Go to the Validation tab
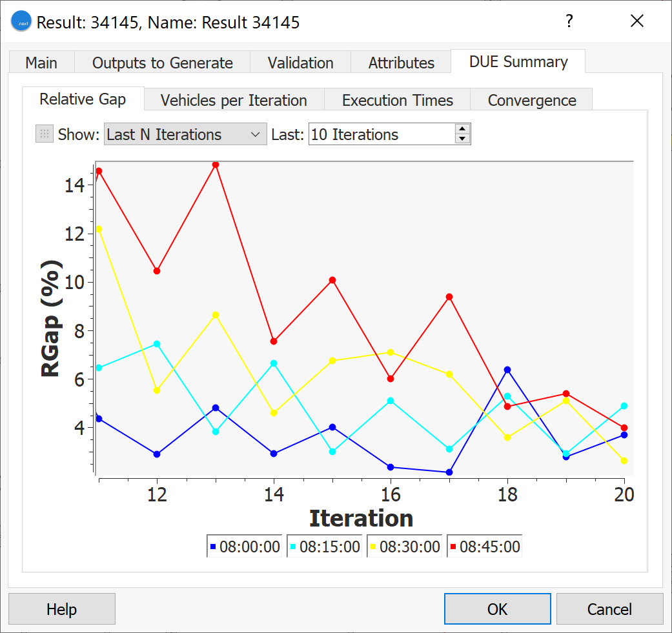This screenshot has width=672, height=633. point(300,63)
